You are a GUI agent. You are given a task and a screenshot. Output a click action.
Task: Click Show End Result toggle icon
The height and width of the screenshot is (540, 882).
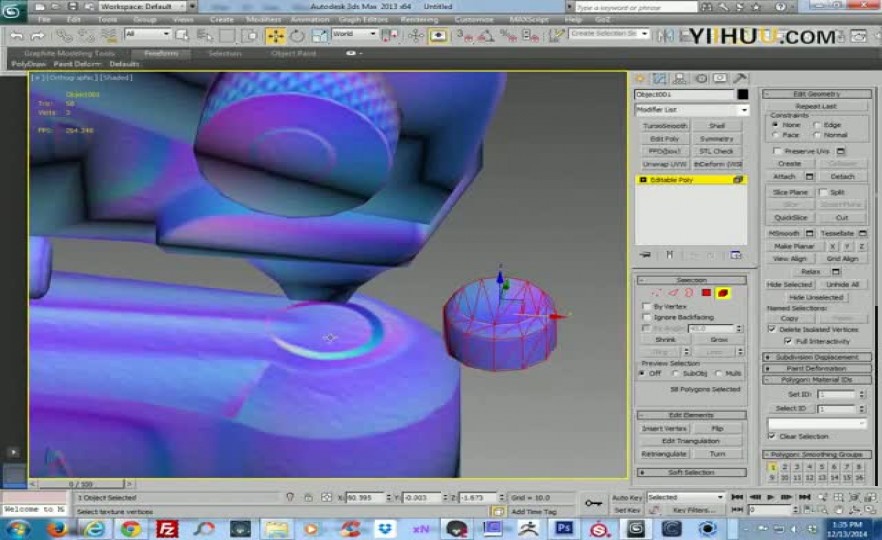pyautogui.click(x=669, y=255)
